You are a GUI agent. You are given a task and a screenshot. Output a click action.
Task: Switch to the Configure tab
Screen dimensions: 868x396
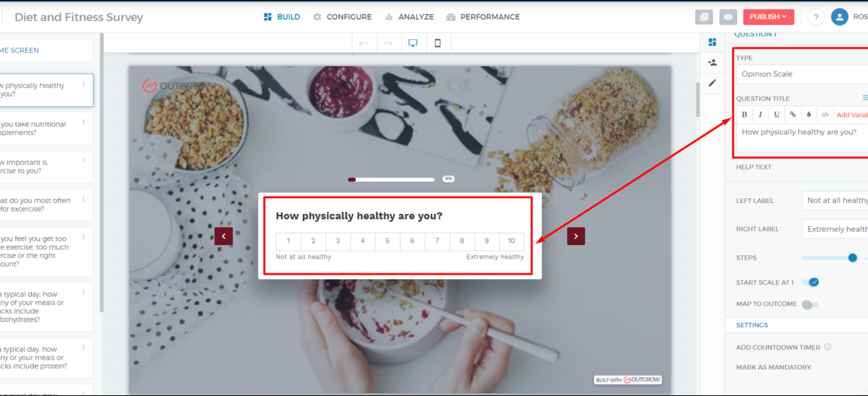pyautogui.click(x=342, y=17)
